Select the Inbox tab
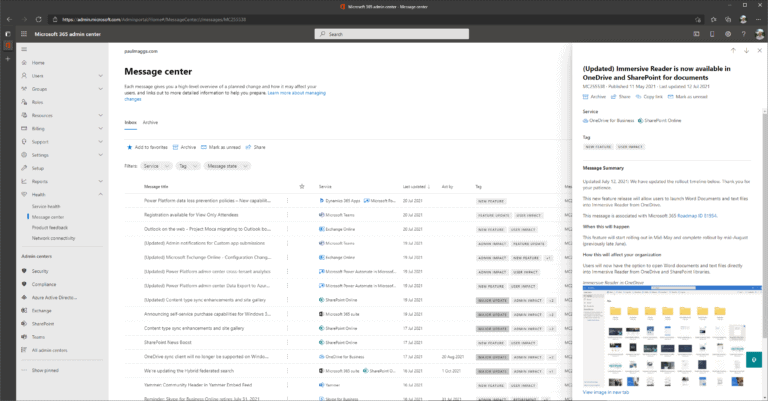Viewport: 768px width, 401px height. pos(130,121)
